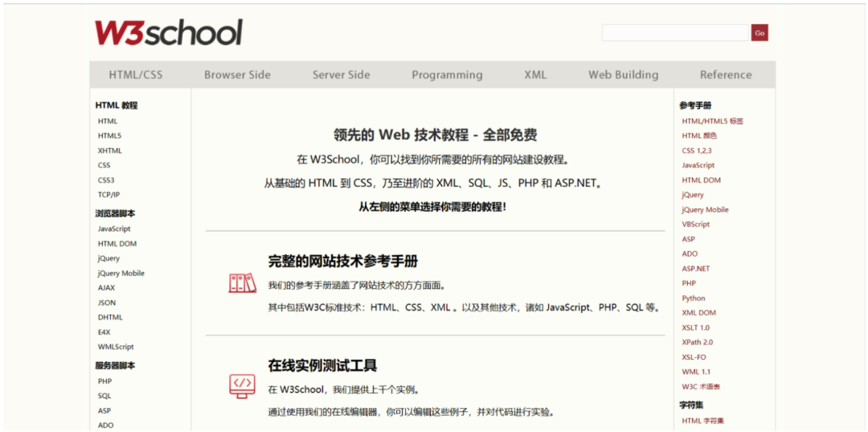Open ASP tutorial in left sidebar
Image resolution: width=868 pixels, height=432 pixels.
point(104,411)
